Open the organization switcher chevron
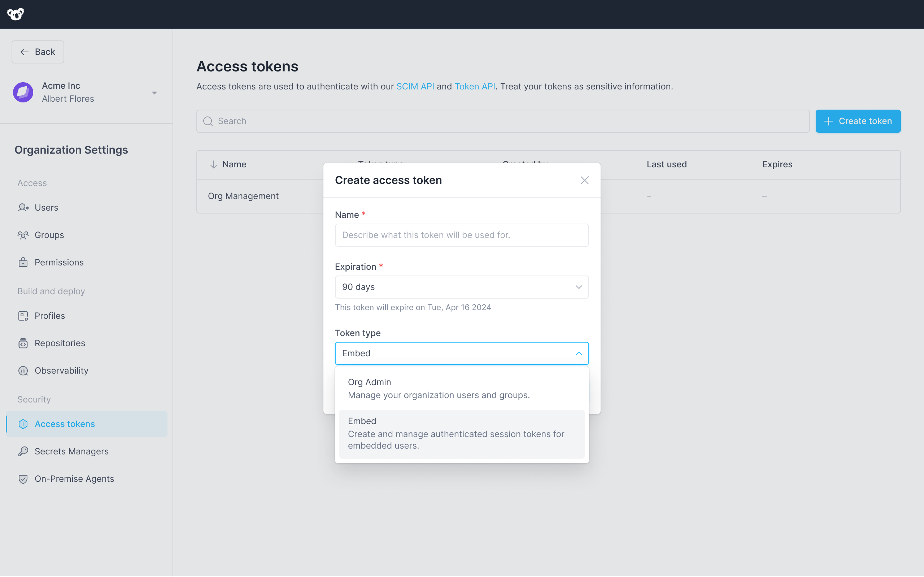924x577 pixels. 154,92
